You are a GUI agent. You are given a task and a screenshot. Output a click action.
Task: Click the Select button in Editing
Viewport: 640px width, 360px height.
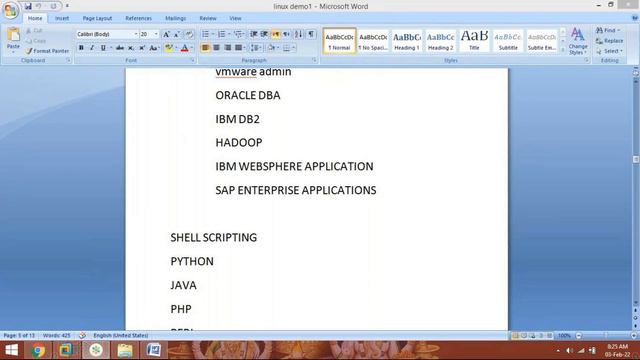point(609,51)
